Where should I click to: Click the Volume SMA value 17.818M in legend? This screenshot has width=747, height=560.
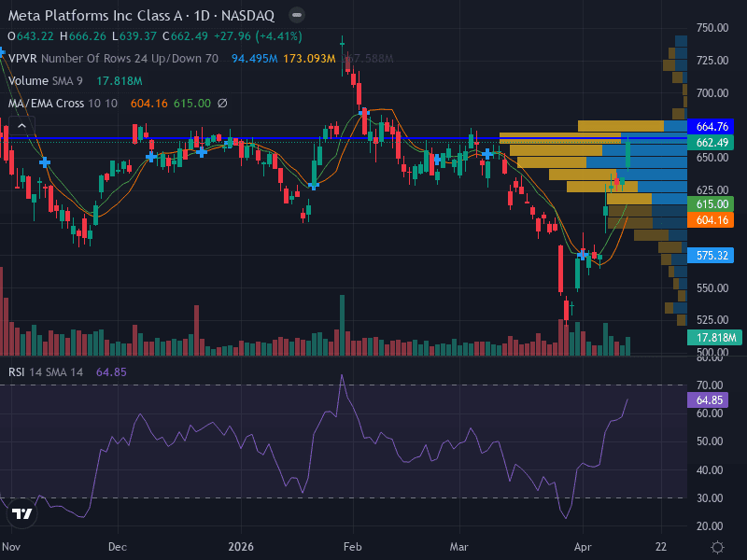[x=120, y=81]
